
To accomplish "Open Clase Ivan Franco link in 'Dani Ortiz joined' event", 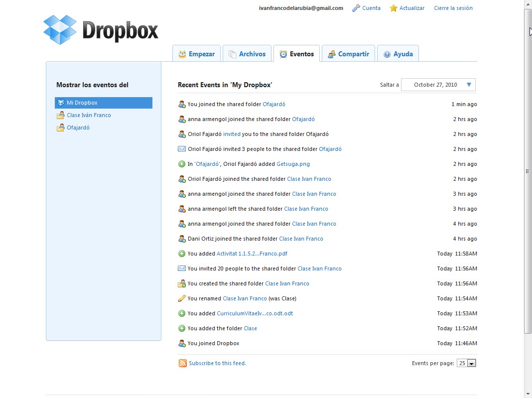I will pos(301,239).
